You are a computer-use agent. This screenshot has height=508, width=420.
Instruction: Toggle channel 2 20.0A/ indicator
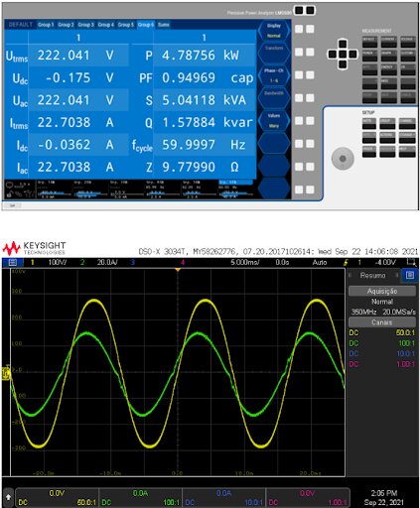click(99, 263)
